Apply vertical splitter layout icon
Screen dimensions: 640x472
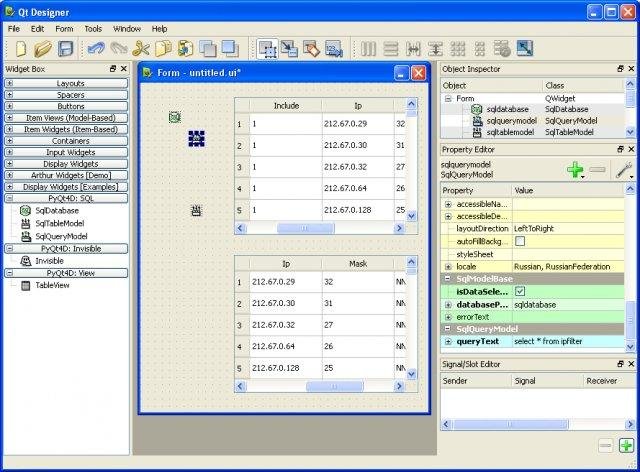click(x=435, y=49)
